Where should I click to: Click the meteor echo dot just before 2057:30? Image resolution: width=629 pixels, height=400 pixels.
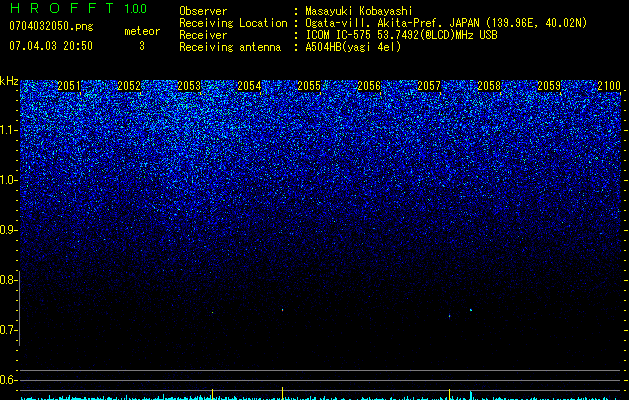pyautogui.click(x=449, y=316)
